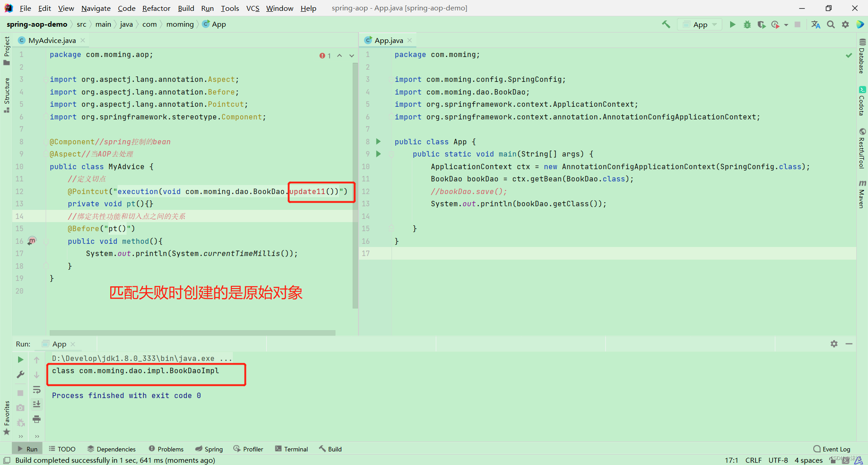Open Search Everywhere magnifier
The width and height of the screenshot is (868, 465).
point(831,24)
